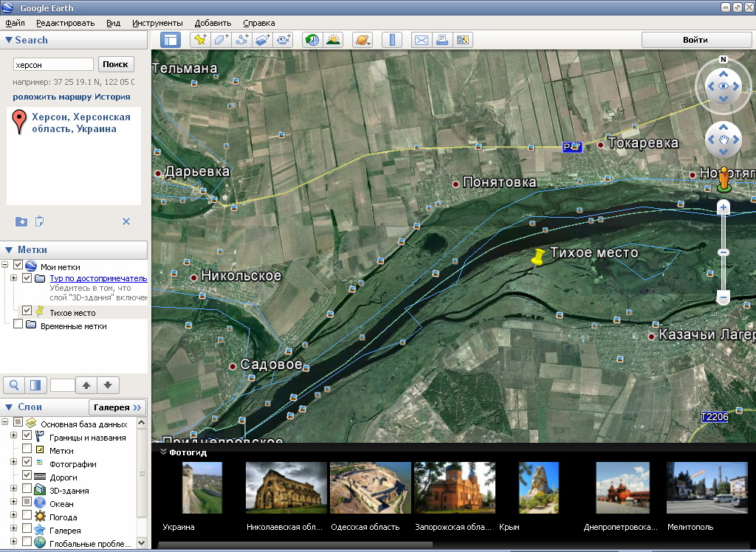Open the Инструменты menu
The height and width of the screenshot is (552, 756).
157,23
